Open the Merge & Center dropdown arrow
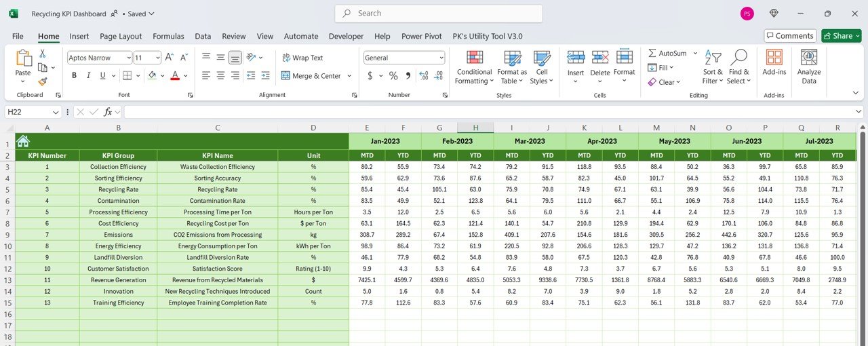Viewport: 868px width, 346px height. (349, 76)
